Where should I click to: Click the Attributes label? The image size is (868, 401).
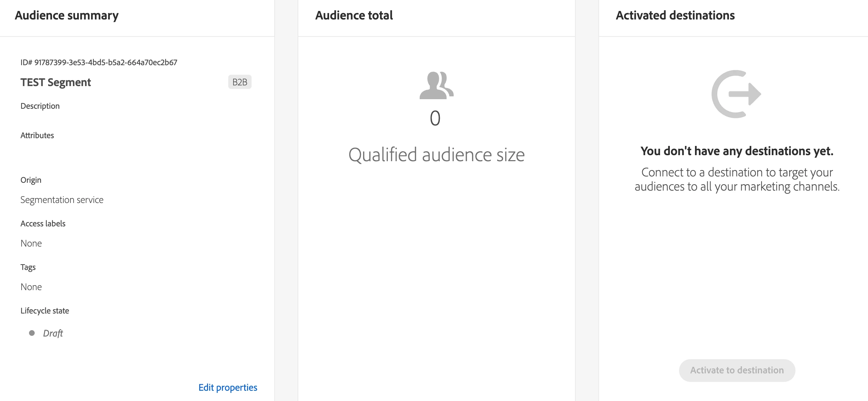coord(37,135)
